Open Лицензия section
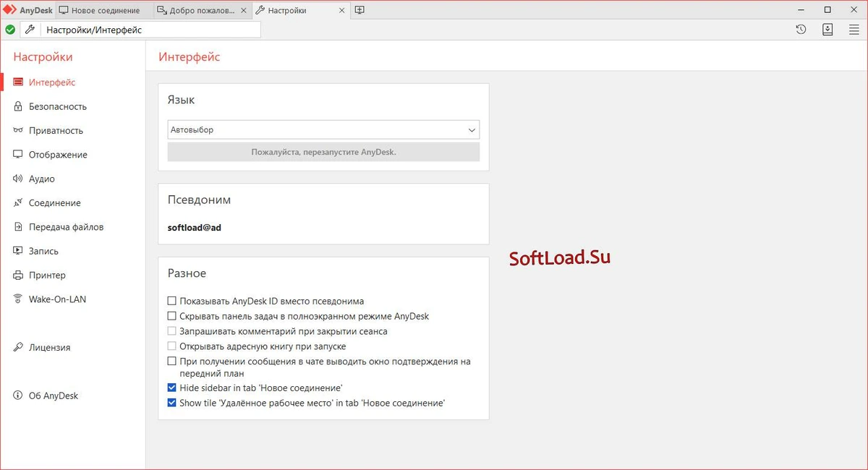The height and width of the screenshot is (470, 868). click(49, 348)
